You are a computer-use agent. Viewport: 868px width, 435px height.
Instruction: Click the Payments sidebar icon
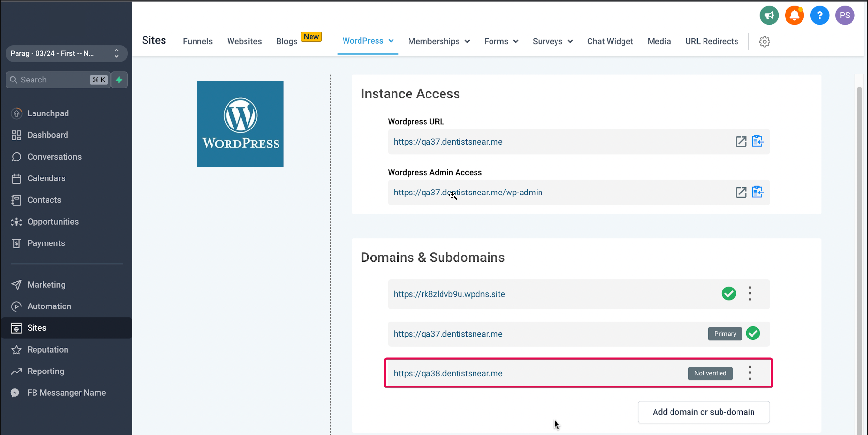pyautogui.click(x=16, y=243)
